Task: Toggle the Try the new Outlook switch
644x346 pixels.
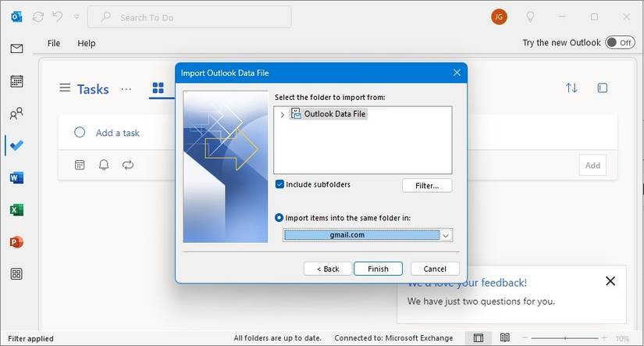Action: (620, 43)
